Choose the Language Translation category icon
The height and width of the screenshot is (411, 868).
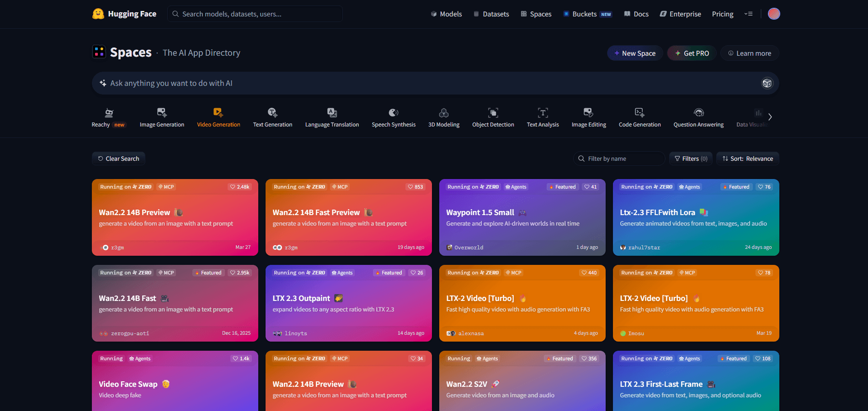click(332, 113)
